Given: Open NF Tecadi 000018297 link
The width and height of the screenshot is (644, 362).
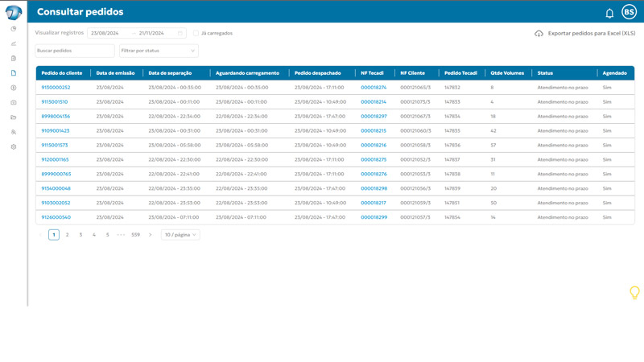Looking at the screenshot, I should click(374, 117).
